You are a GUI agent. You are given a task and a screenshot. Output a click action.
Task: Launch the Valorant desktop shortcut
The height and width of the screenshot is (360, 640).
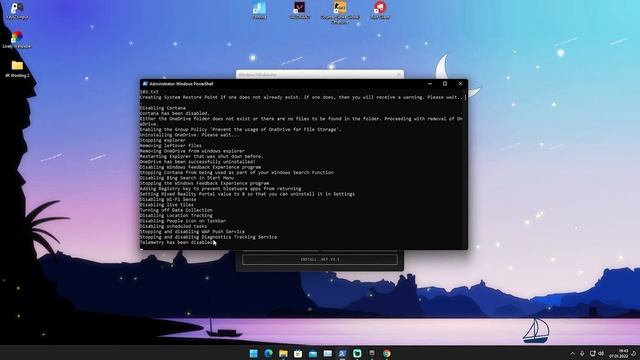(x=299, y=10)
